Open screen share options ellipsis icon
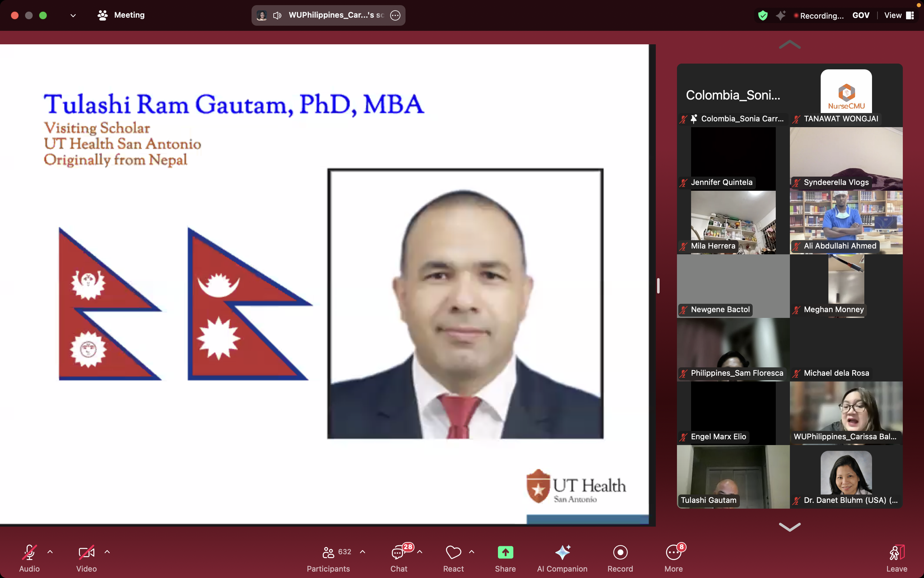 point(395,15)
